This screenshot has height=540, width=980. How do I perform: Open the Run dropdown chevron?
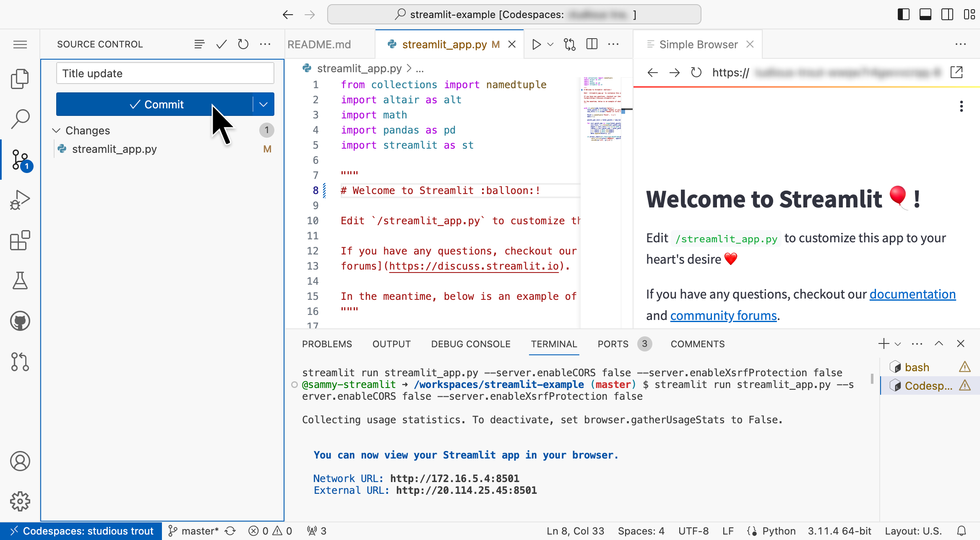[x=550, y=44]
